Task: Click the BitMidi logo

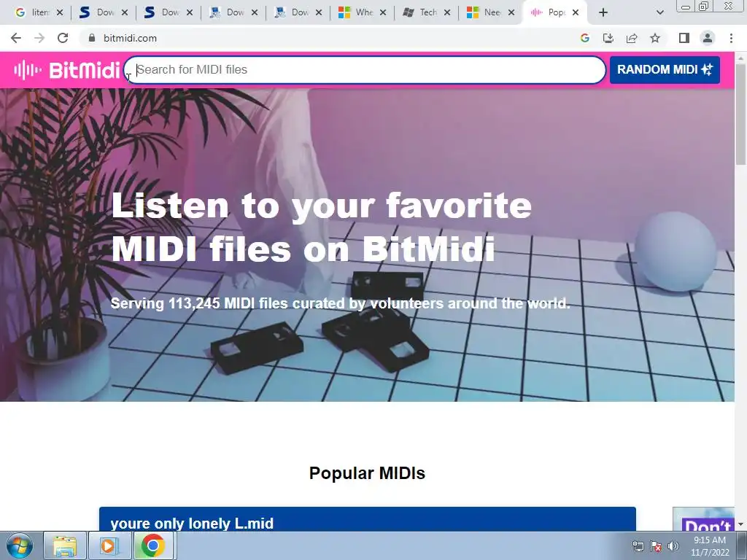Action: (x=66, y=70)
